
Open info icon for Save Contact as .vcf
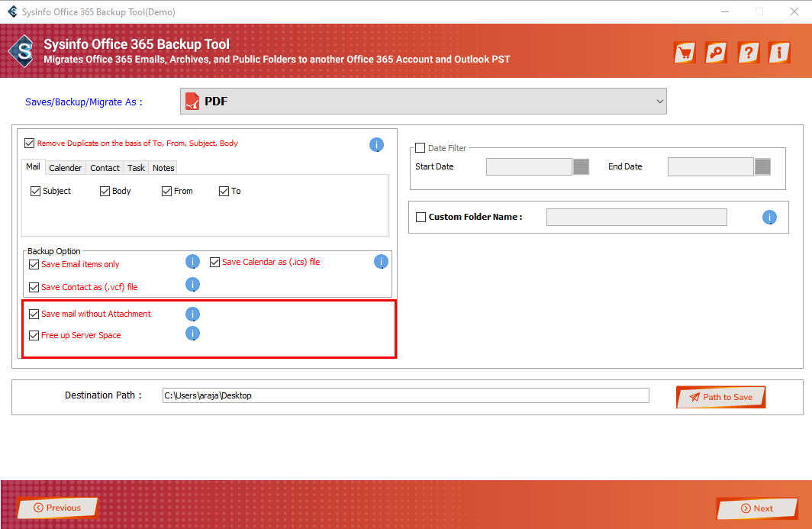point(192,285)
